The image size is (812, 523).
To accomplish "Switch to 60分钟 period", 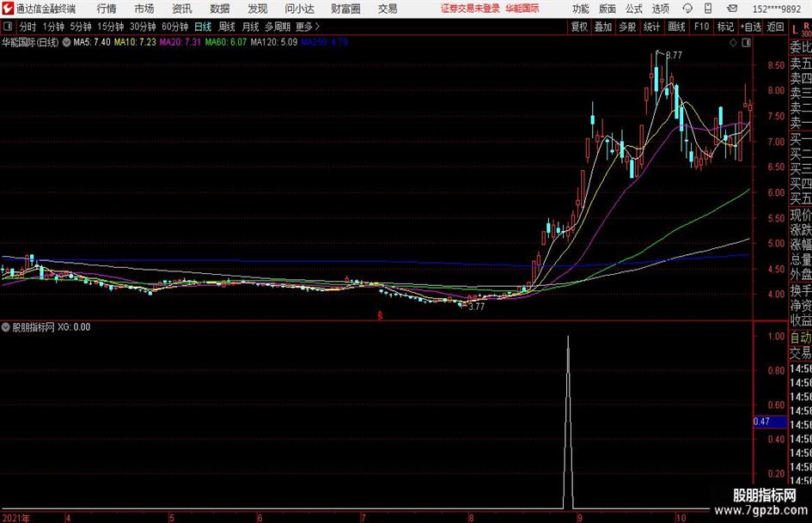I will pos(174,27).
